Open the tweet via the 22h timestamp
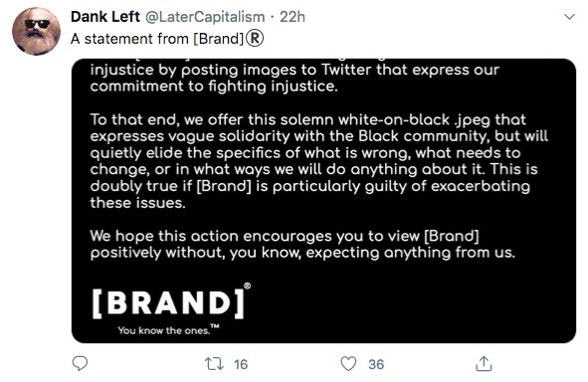Screen dimensions: 588x382 tap(293, 17)
